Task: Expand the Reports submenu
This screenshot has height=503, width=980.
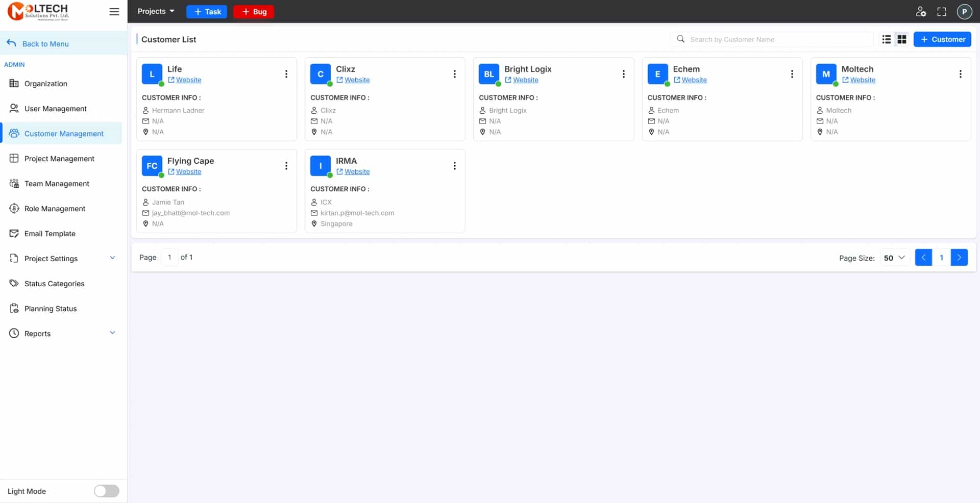Action: pos(113,333)
